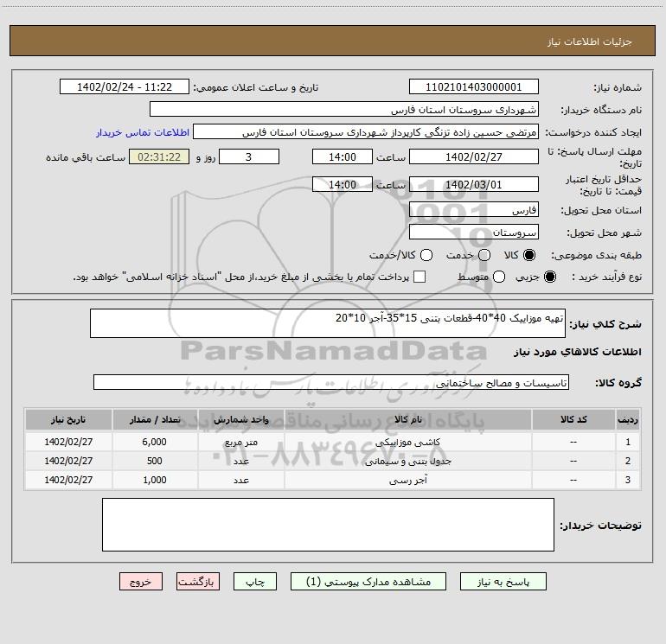Click price validity date 1402/03/01 field
The width and height of the screenshot is (666, 644).
click(474, 184)
